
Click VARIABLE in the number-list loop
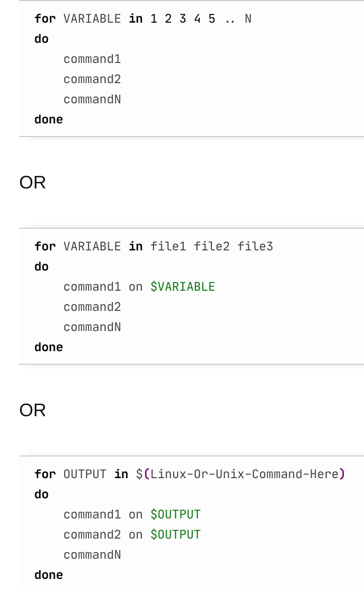(92, 19)
